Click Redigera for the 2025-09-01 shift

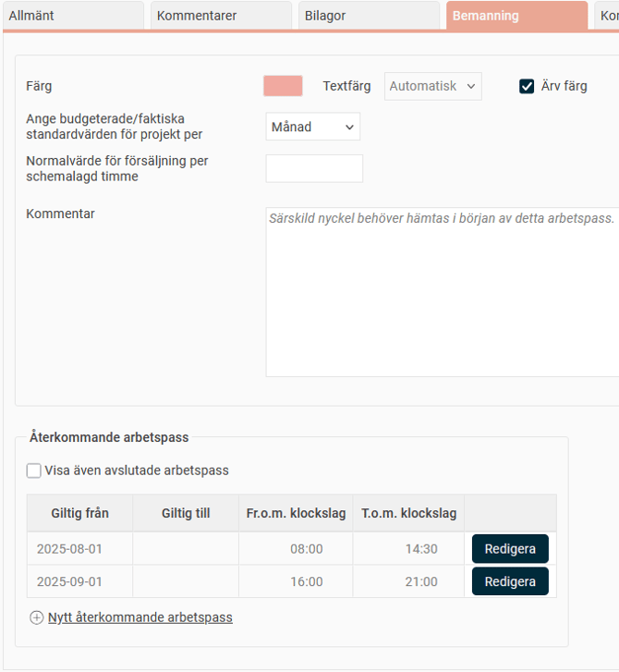(510, 581)
